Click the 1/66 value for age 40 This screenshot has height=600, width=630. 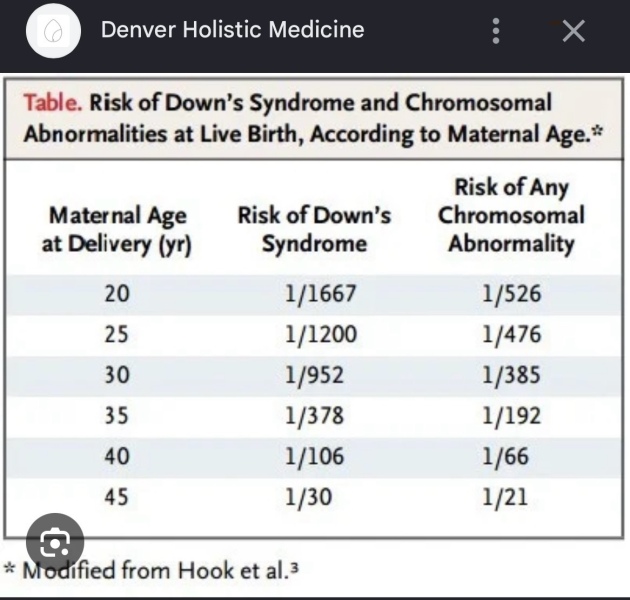pos(505,457)
